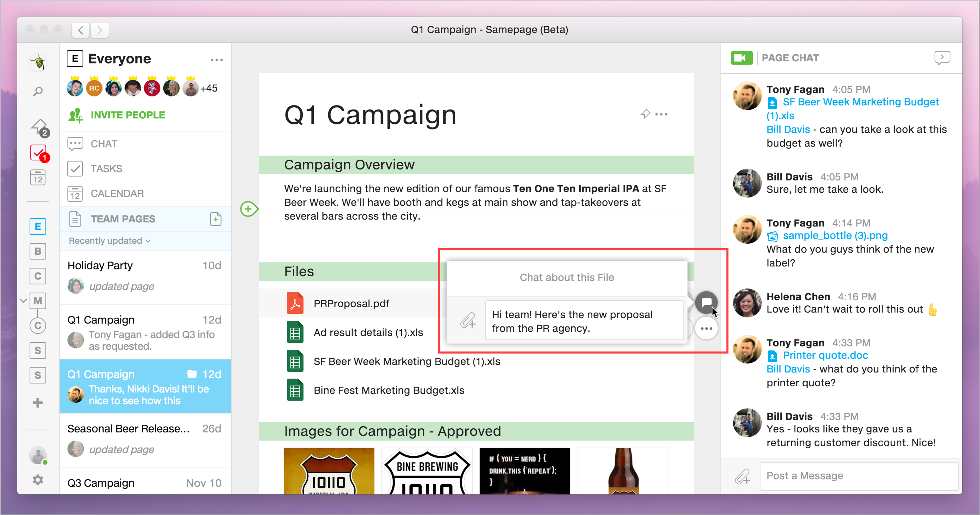Open the Seasonal Beer Release page

[x=146, y=441]
